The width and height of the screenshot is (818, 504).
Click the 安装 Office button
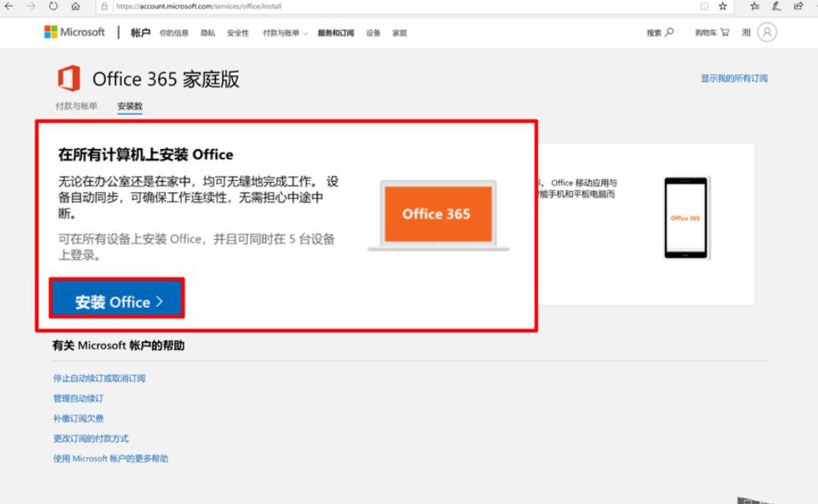pos(117,299)
